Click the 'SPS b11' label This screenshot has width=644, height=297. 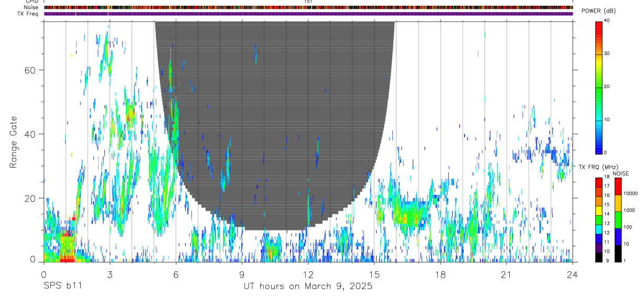pos(62,287)
